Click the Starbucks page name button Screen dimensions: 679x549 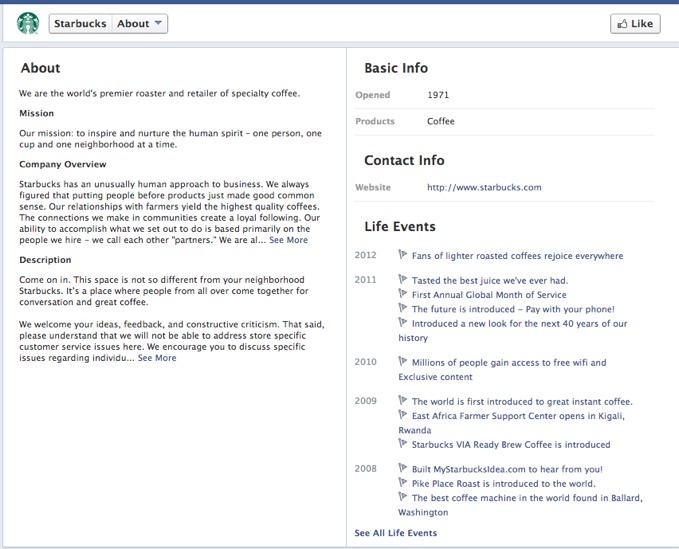click(80, 23)
